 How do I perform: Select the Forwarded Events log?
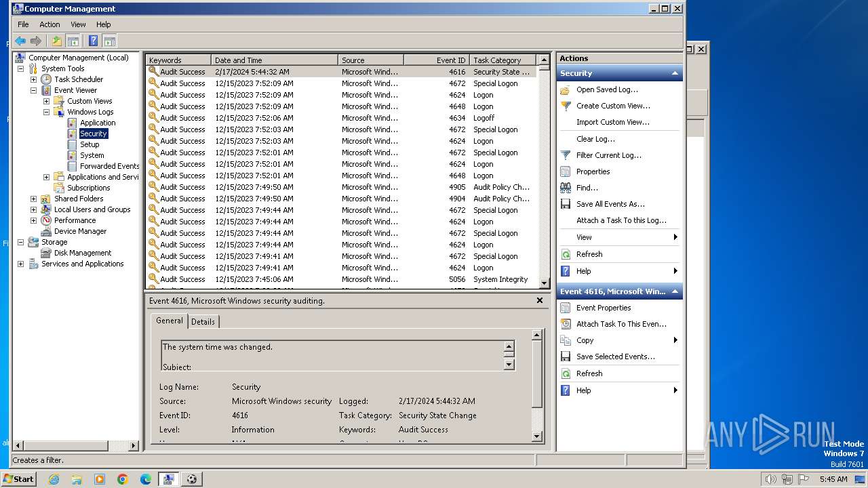[109, 166]
